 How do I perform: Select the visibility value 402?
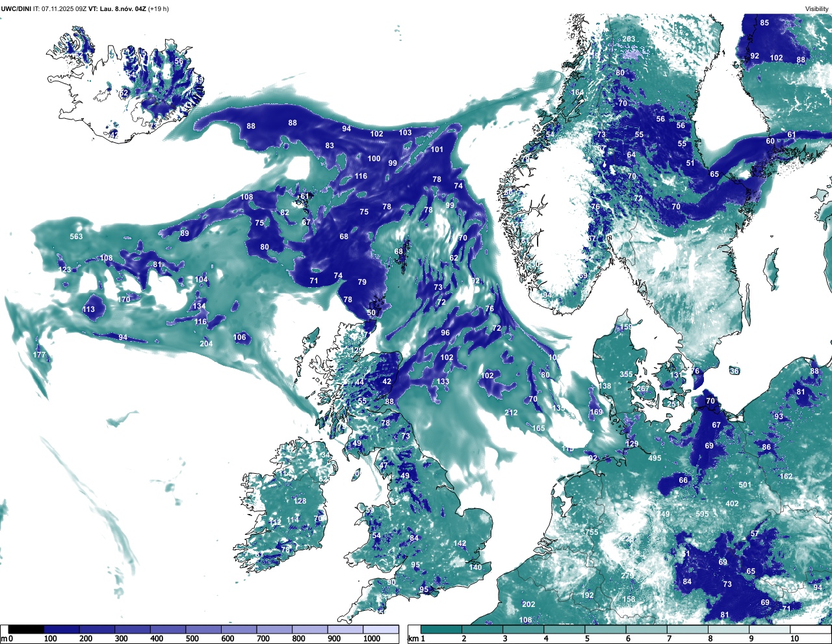[x=732, y=504]
